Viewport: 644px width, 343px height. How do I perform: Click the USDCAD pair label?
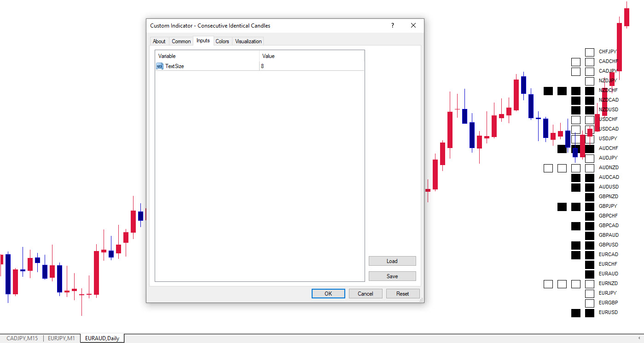click(x=609, y=129)
